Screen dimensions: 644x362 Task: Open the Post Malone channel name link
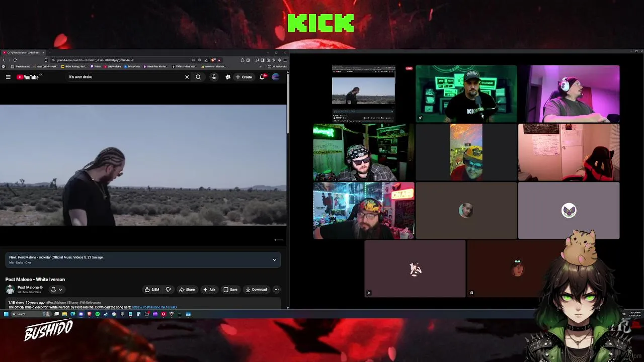(x=28, y=287)
